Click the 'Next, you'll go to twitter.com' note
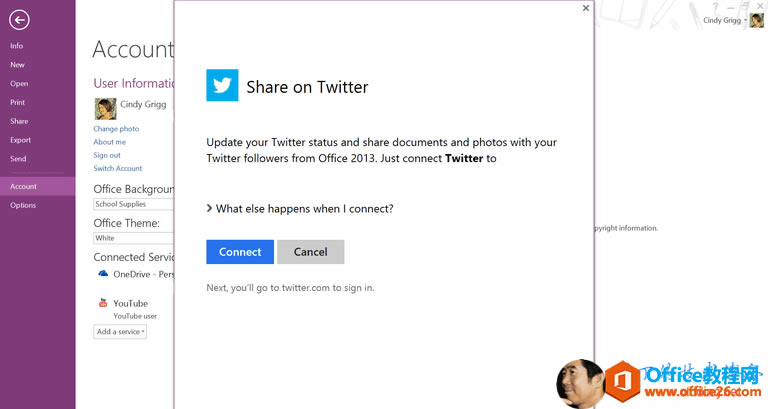The height and width of the screenshot is (409, 768). [x=290, y=288]
